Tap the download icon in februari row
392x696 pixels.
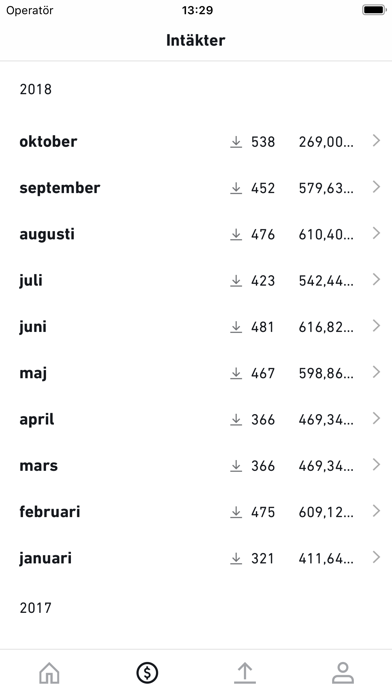click(236, 512)
